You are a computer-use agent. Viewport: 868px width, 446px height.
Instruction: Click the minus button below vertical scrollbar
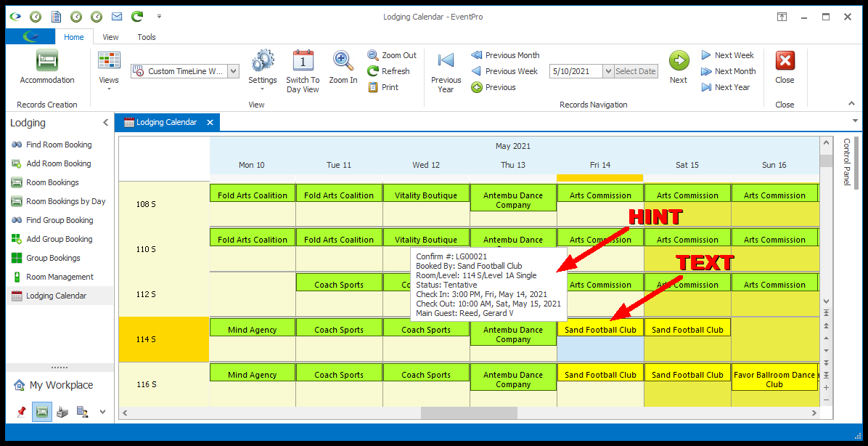point(826,400)
